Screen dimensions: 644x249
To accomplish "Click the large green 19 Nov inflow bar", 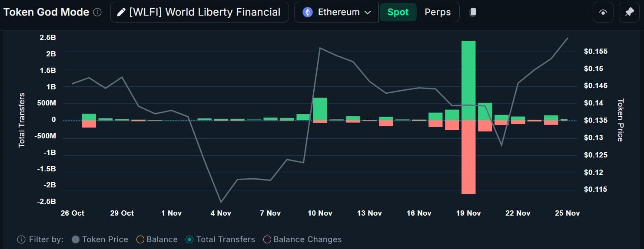I will point(468,80).
